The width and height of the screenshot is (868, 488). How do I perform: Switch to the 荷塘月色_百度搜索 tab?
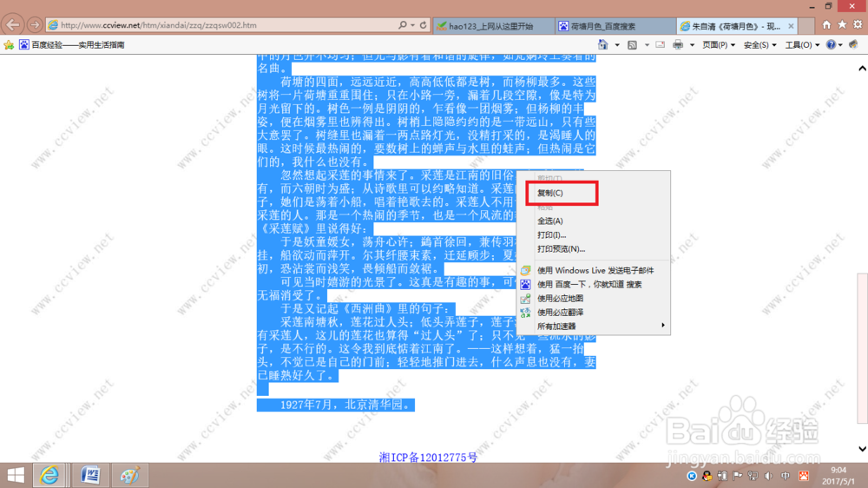tap(615, 26)
